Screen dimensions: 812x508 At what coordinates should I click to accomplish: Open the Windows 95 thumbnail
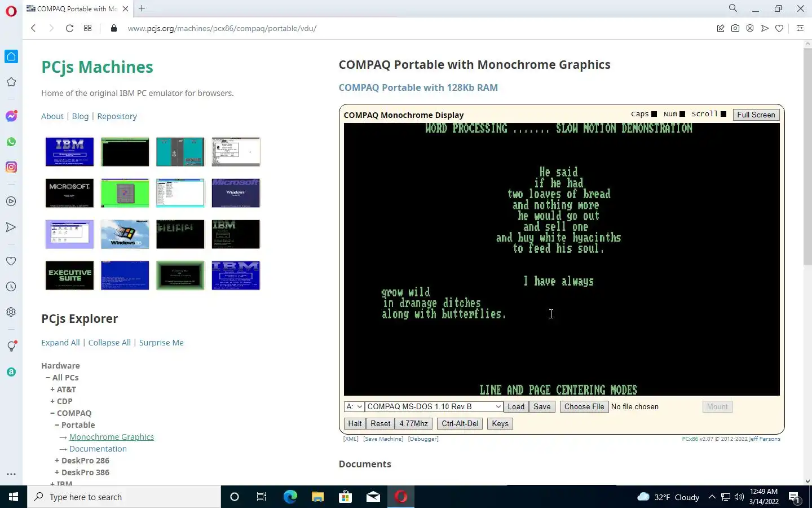coord(125,234)
